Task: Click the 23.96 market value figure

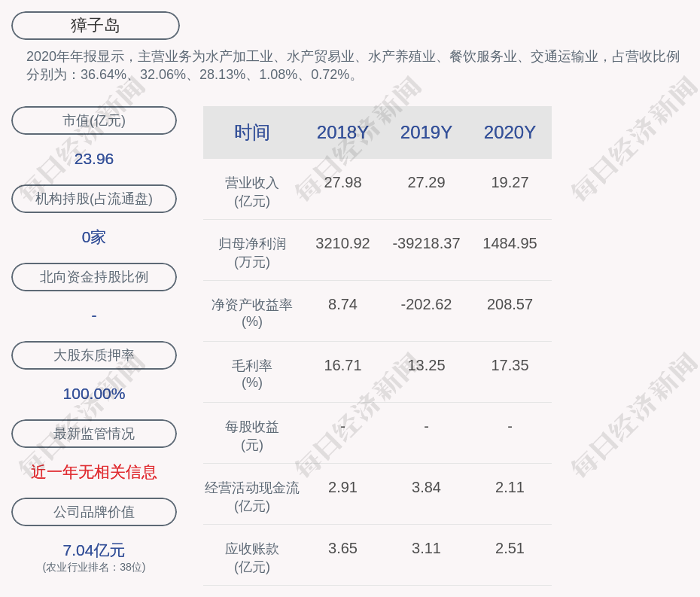Action: tap(94, 159)
